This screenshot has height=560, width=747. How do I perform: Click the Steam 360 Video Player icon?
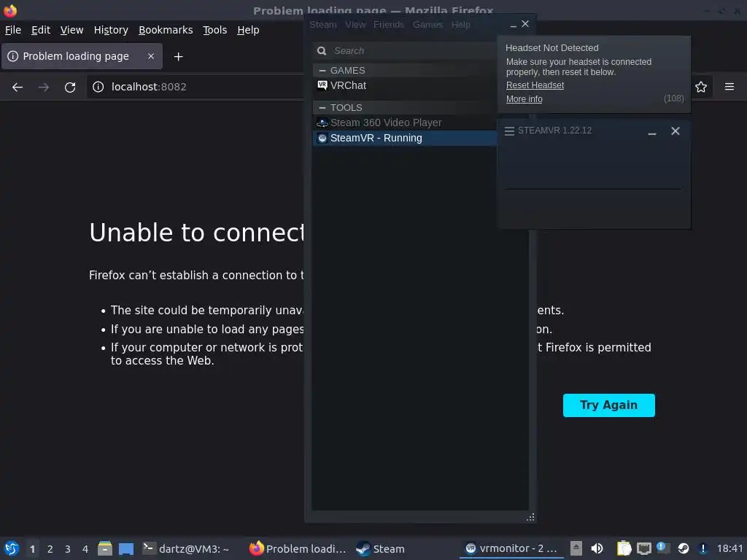coord(322,122)
